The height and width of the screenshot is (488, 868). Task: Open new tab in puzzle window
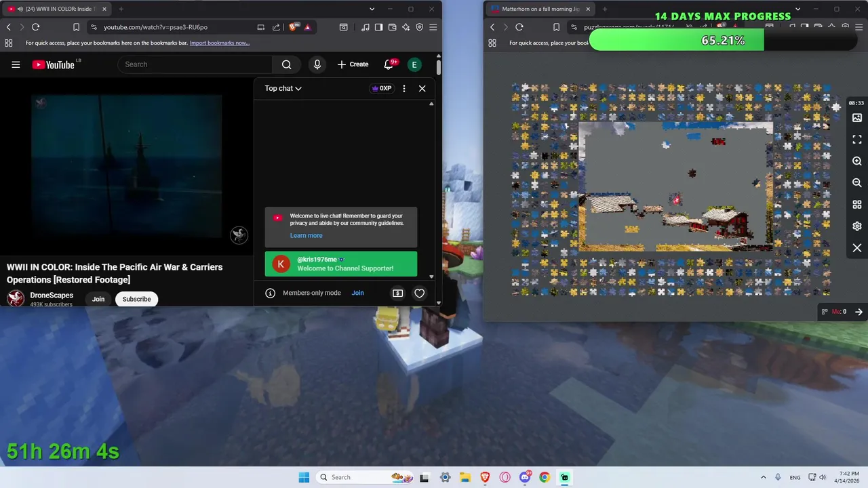click(x=604, y=9)
